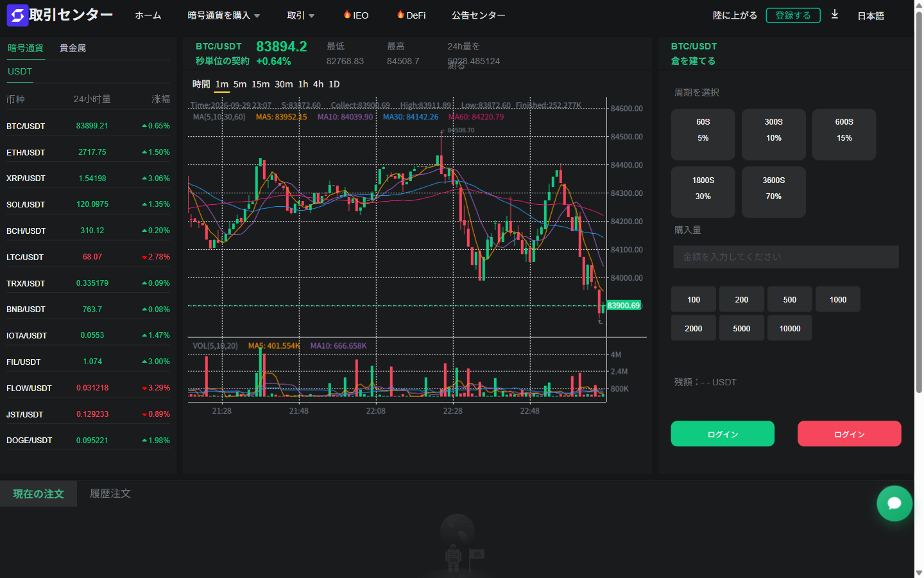Click the IEO flame icon
The width and height of the screenshot is (924, 578).
(x=347, y=14)
